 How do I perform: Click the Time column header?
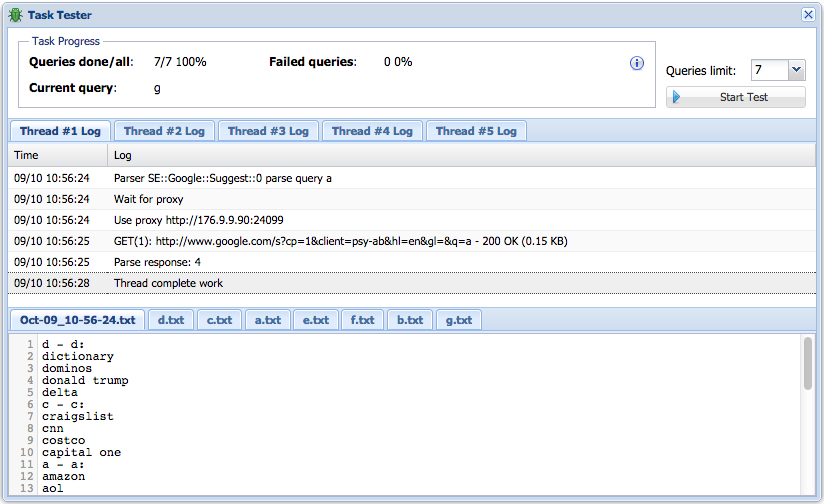[58, 155]
